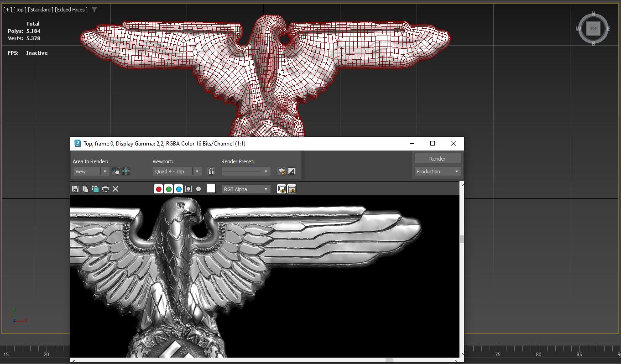Print the rendered image

tap(105, 189)
